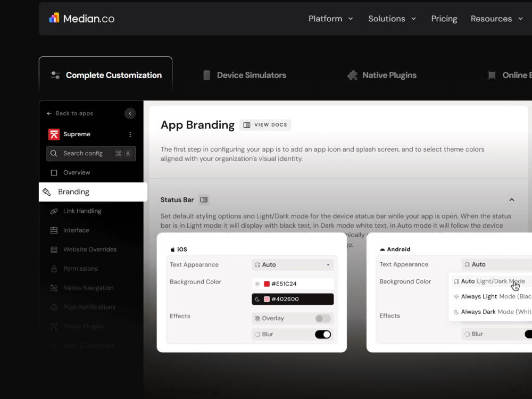Image resolution: width=532 pixels, height=399 pixels.
Task: Open the Android Text Appearance dropdown
Action: coord(497,264)
